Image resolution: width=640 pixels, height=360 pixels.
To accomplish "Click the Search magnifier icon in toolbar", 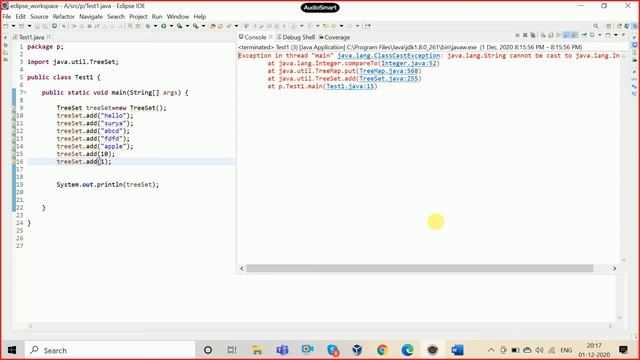I will click(596, 26).
